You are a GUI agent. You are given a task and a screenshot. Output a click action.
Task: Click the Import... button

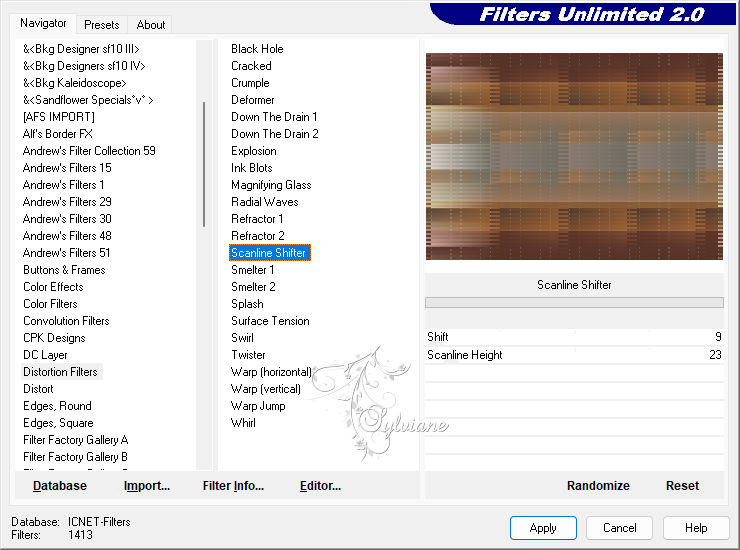(x=147, y=486)
